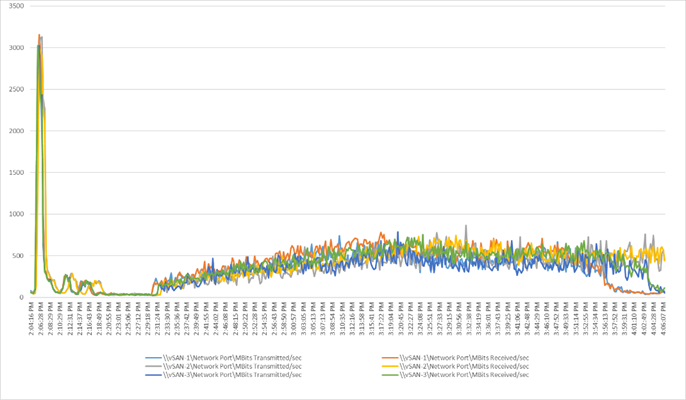The height and width of the screenshot is (400, 686).
Task: Click the 500 y-axis label
Action: [x=18, y=256]
